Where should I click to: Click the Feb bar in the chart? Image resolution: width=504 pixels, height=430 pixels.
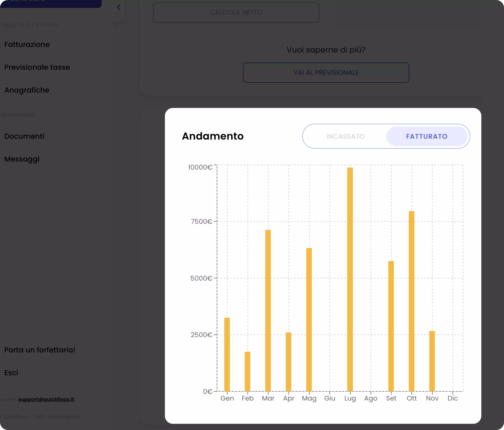[x=247, y=371]
